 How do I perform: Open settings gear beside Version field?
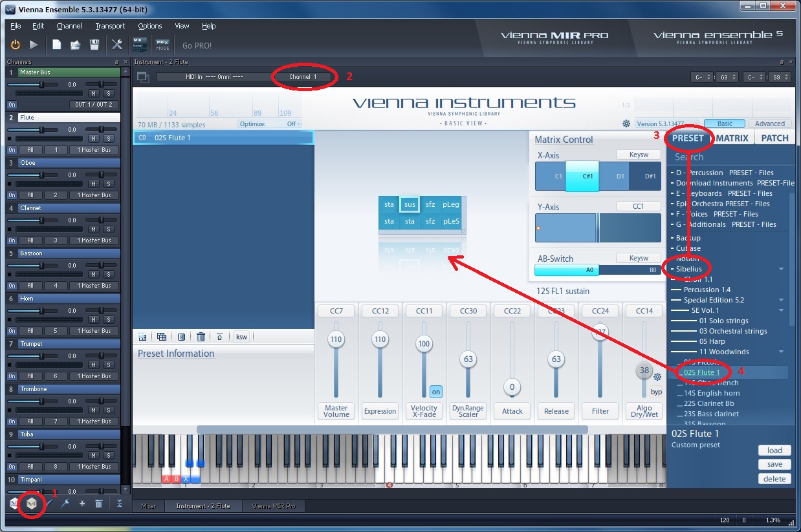[626, 123]
